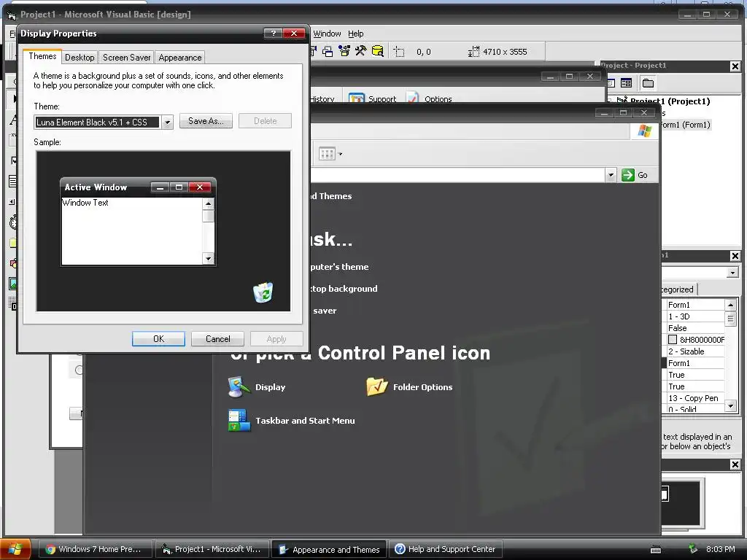The height and width of the screenshot is (560, 747).
Task: Click the &H8000000F color swatch
Action: pos(673,340)
